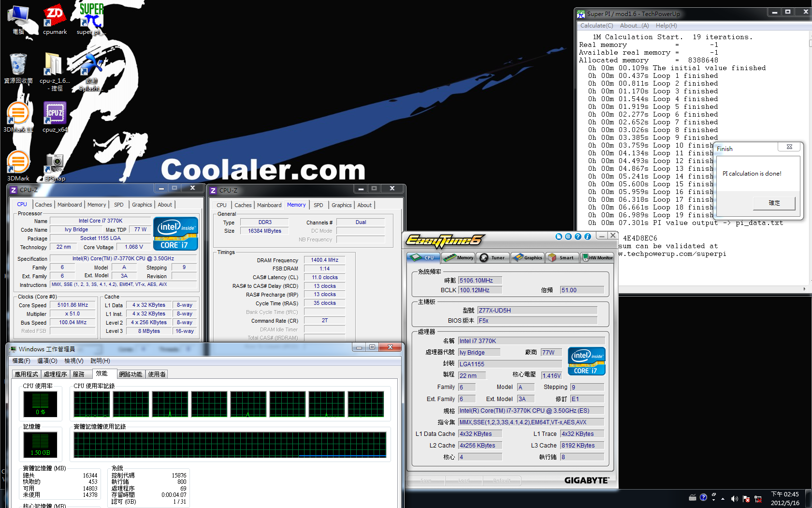Click CPU-Z Core Speed value 5101.86 MHz
The height and width of the screenshot is (508, 812).
click(x=73, y=305)
